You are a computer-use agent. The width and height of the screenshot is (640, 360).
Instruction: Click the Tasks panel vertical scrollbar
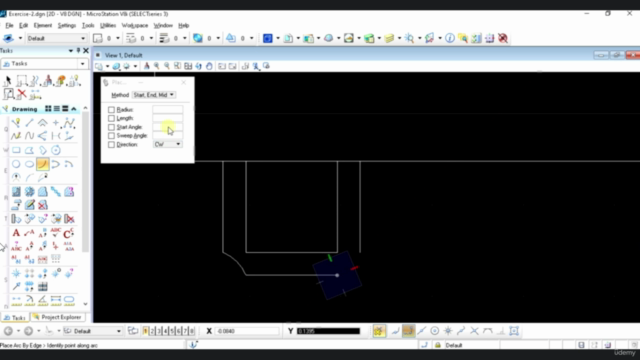click(85, 182)
